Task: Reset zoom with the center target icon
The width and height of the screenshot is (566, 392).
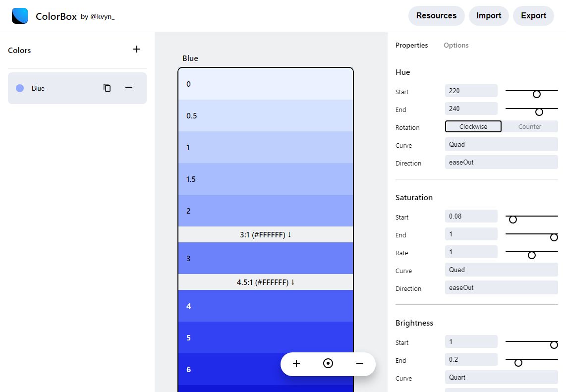Action: click(x=328, y=363)
